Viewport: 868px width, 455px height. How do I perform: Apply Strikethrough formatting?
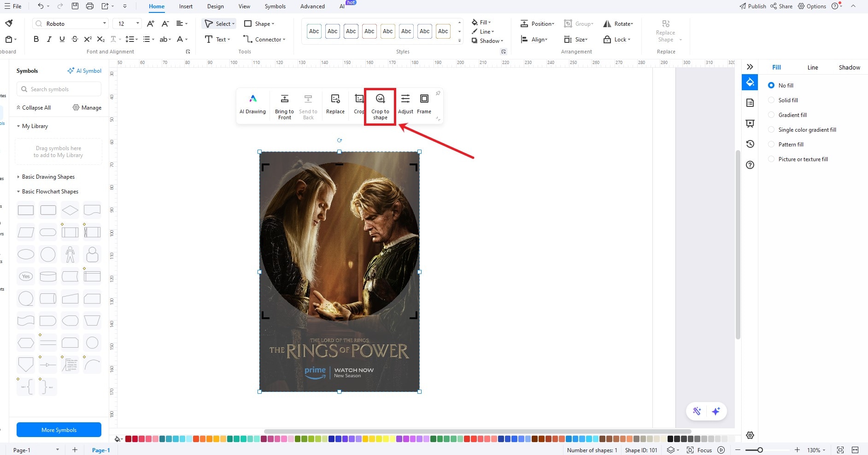click(x=75, y=39)
